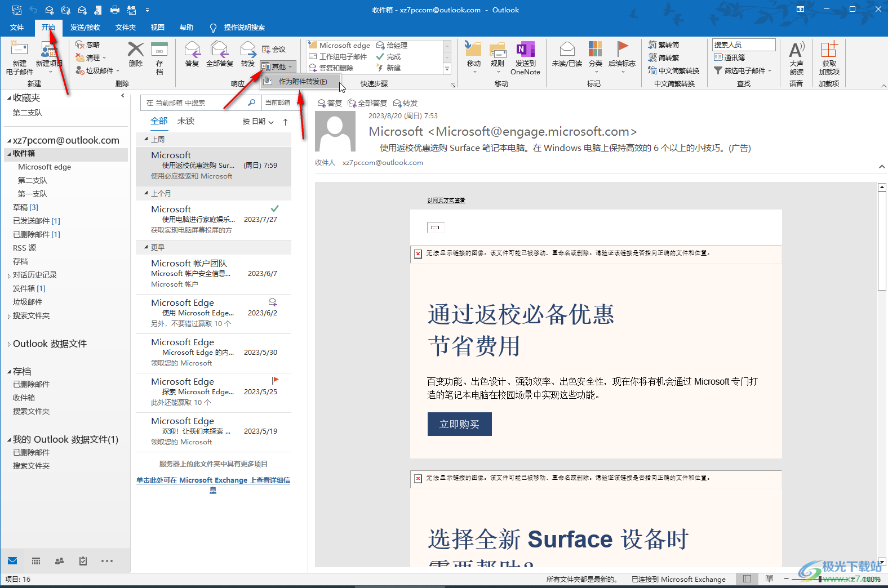Viewport: 888px width, 588px height.
Task: Click the zoom out minus button in status bar
Action: [786, 578]
